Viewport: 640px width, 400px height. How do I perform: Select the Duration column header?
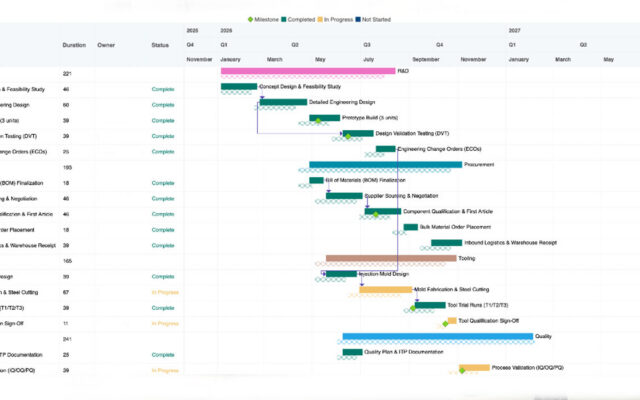[x=74, y=45]
